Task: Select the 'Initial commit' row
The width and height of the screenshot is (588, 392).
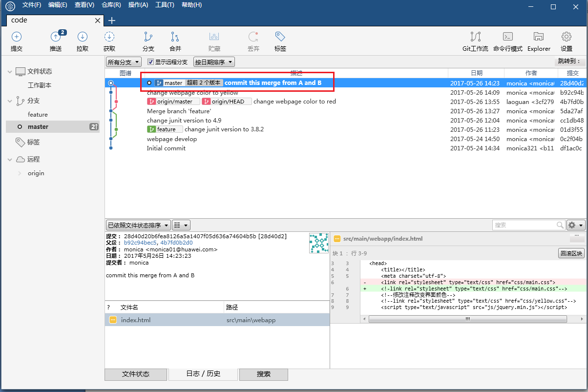Action: (x=346, y=148)
